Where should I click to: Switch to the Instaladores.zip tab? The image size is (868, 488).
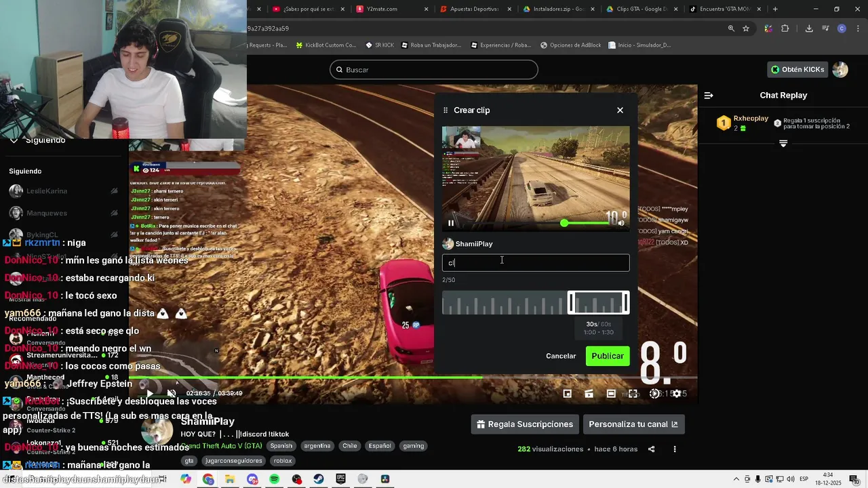[x=558, y=9]
